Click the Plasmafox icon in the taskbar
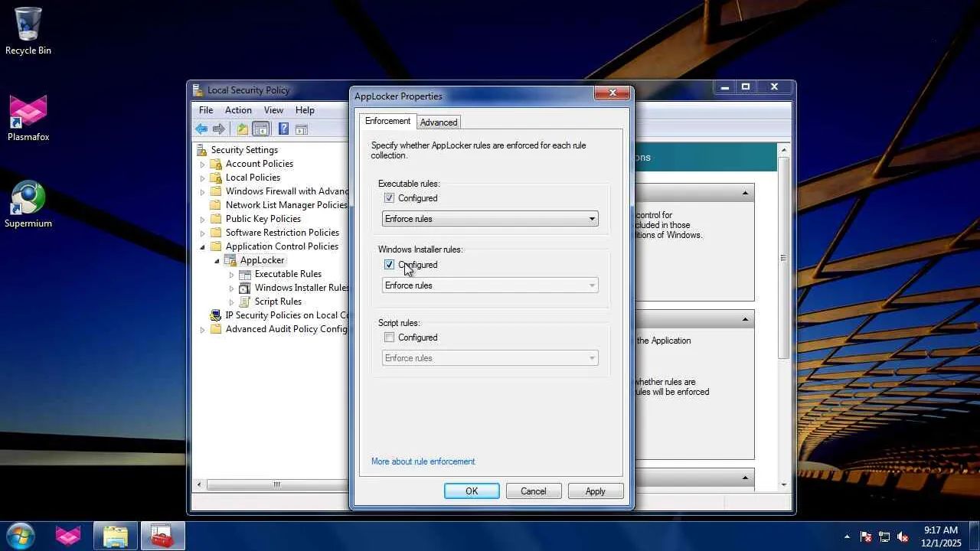Image resolution: width=980 pixels, height=551 pixels. [68, 536]
